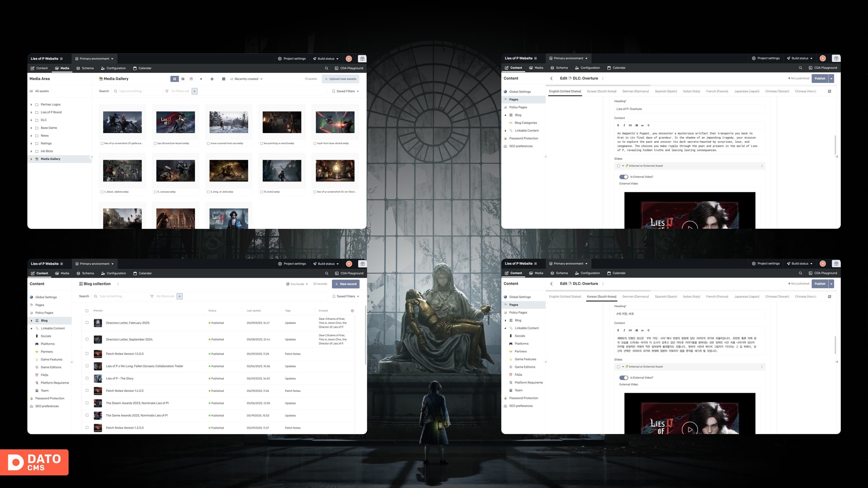Click the Upload new assets button
Viewport: 868px width, 488px height.
coord(340,79)
